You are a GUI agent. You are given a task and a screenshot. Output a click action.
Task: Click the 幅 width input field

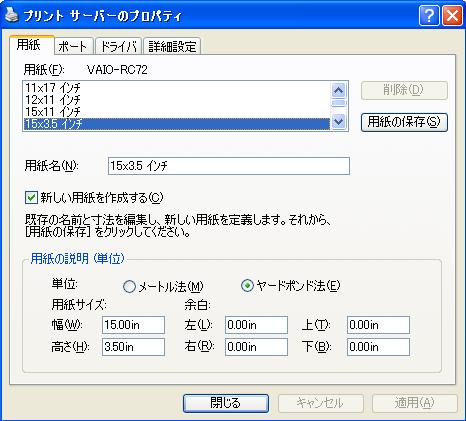point(133,325)
